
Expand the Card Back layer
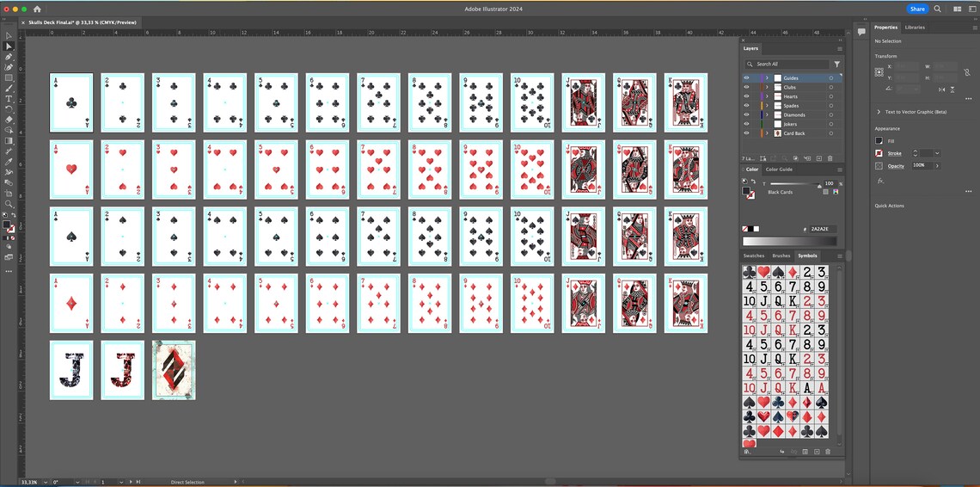tap(767, 133)
